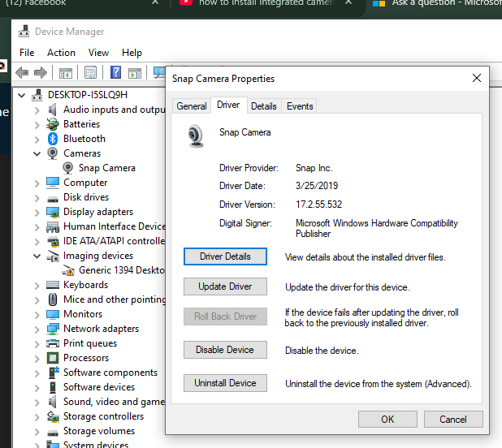Expand the Network adapters category
Image resolution: width=502 pixels, height=448 pixels.
pyautogui.click(x=37, y=330)
